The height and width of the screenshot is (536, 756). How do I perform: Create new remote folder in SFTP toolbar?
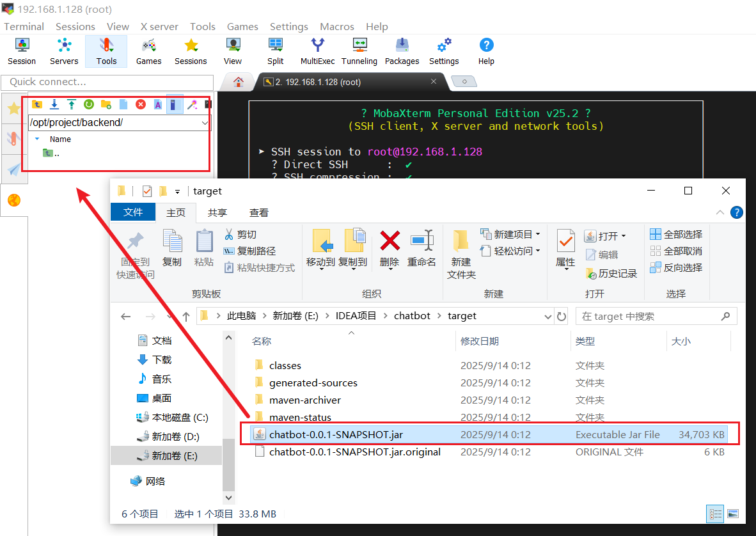(106, 104)
